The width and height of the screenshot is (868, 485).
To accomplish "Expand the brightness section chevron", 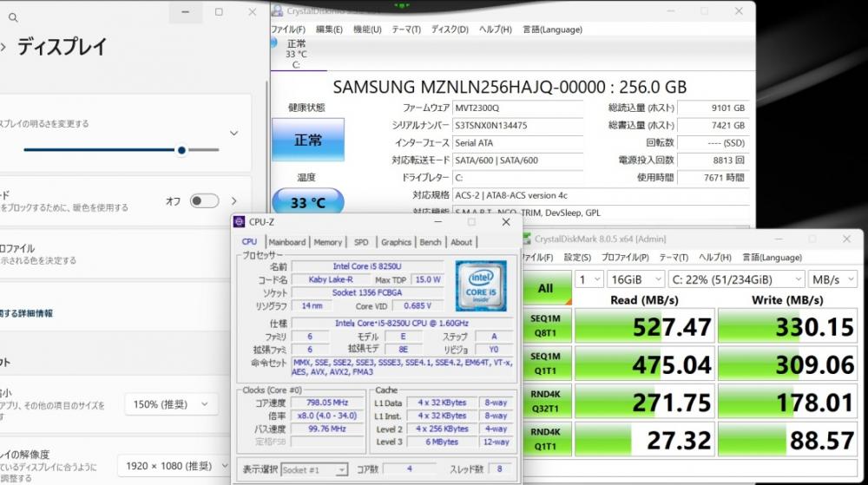I will click(x=234, y=134).
